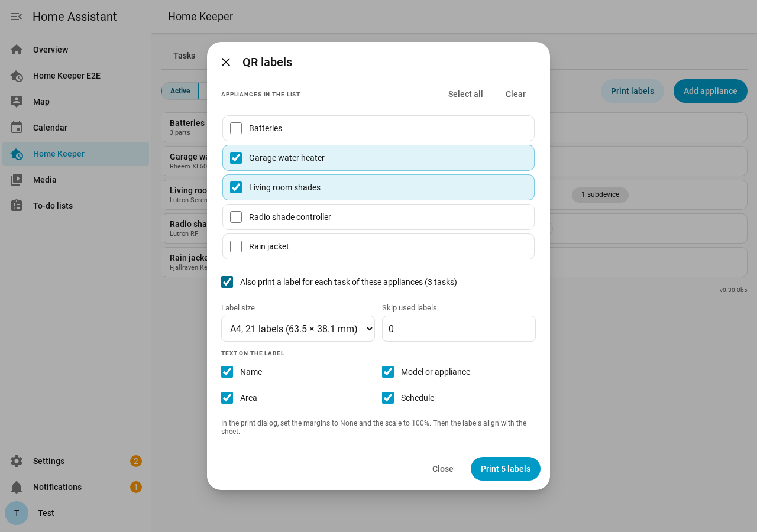This screenshot has width=757, height=532.
Task: Toggle also print task labels checkbox
Action: click(x=227, y=282)
